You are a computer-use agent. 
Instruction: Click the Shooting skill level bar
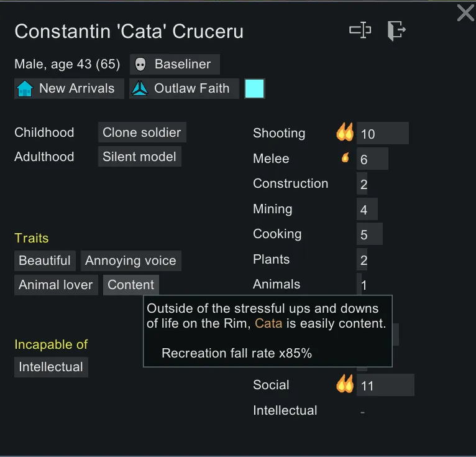click(382, 133)
